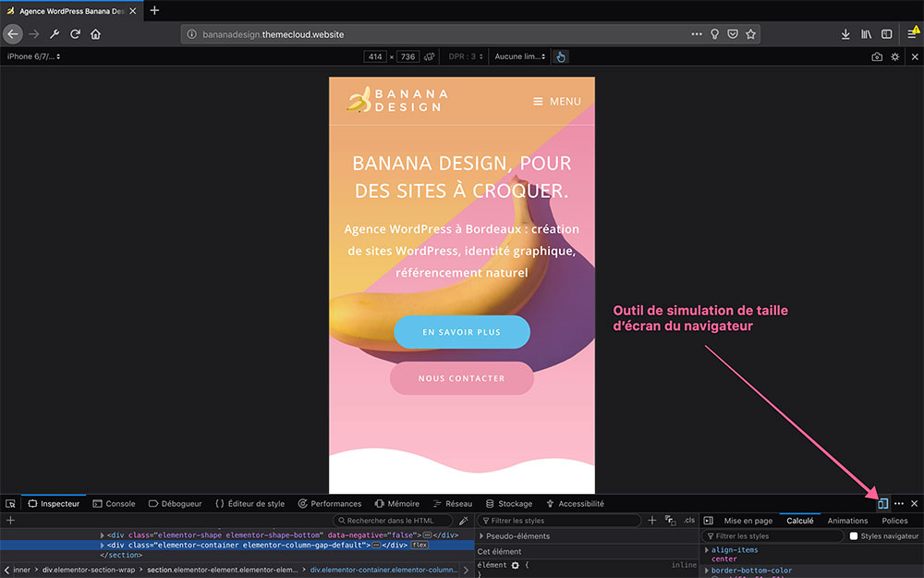Open the Stockage tab
This screenshot has width=924, height=578.
(509, 504)
